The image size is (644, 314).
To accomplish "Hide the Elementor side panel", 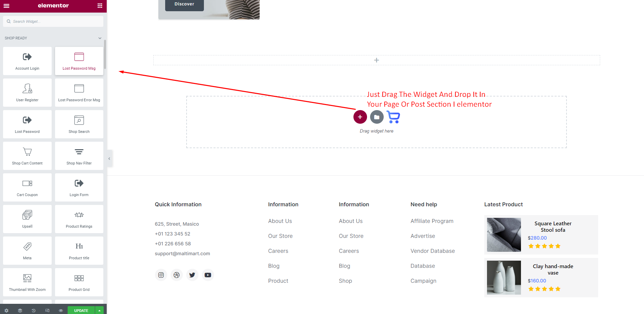I will tap(109, 159).
